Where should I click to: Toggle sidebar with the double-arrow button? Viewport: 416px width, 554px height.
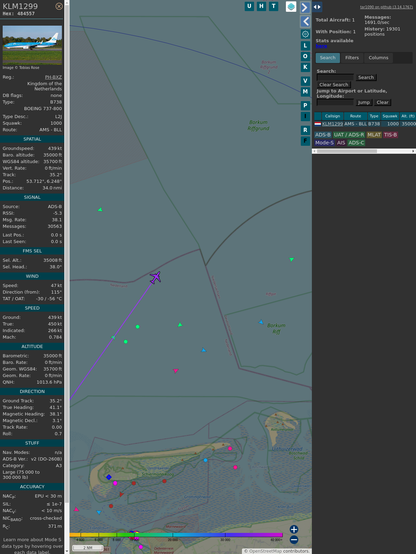(317, 7)
